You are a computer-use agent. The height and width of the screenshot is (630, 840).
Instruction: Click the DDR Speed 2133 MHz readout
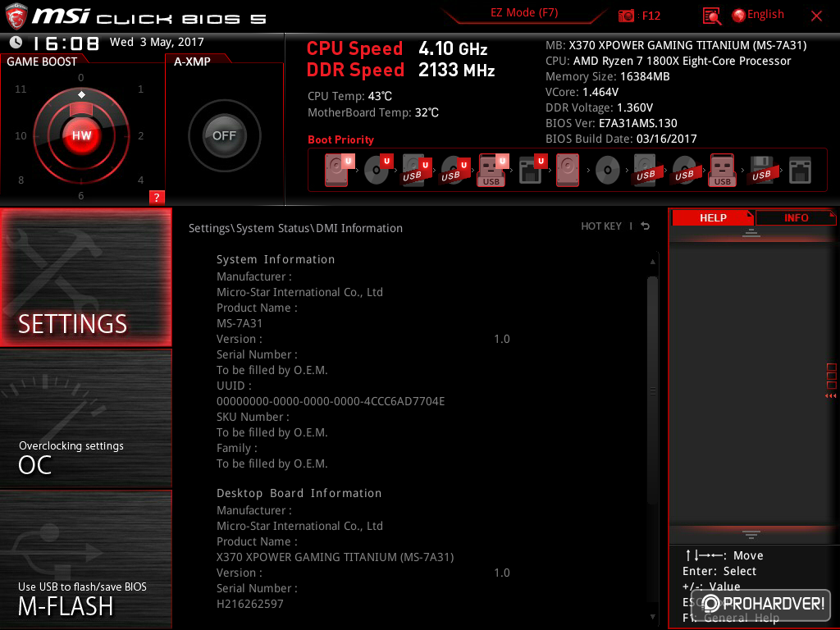click(x=400, y=71)
